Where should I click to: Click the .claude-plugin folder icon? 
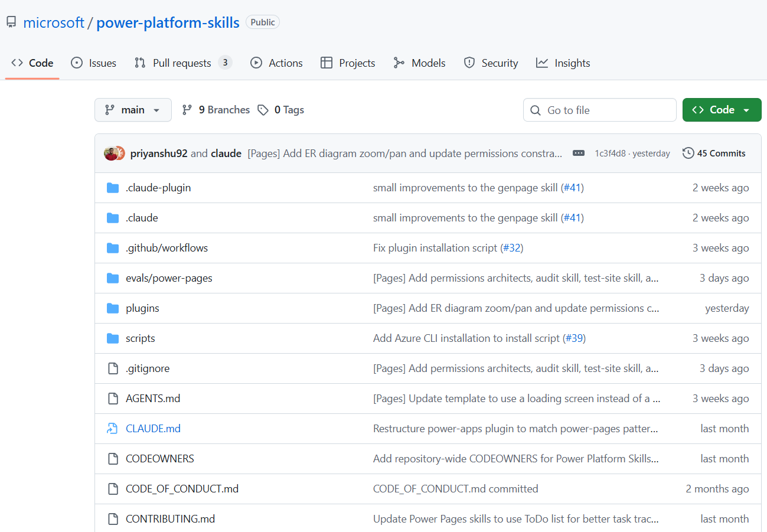pos(113,188)
